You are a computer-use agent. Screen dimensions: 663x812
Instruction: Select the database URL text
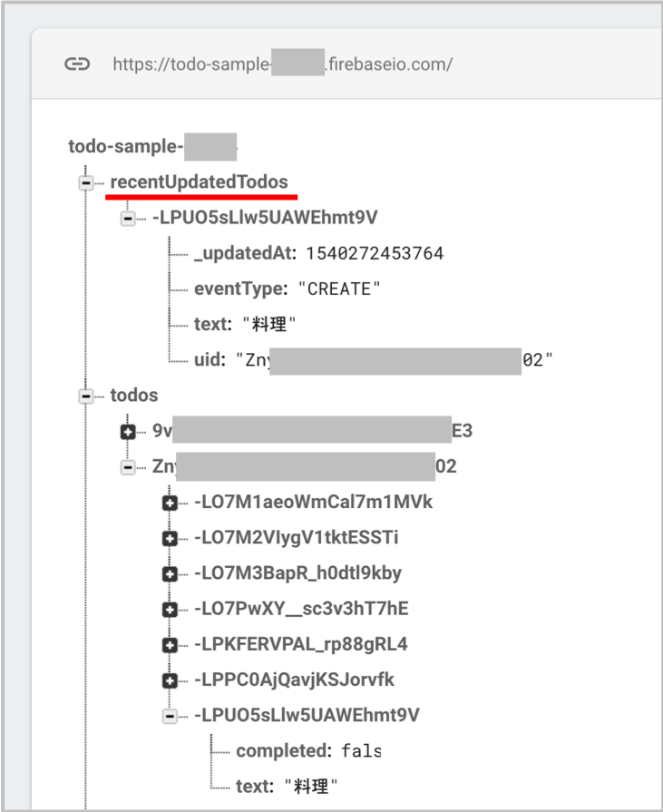click(283, 64)
